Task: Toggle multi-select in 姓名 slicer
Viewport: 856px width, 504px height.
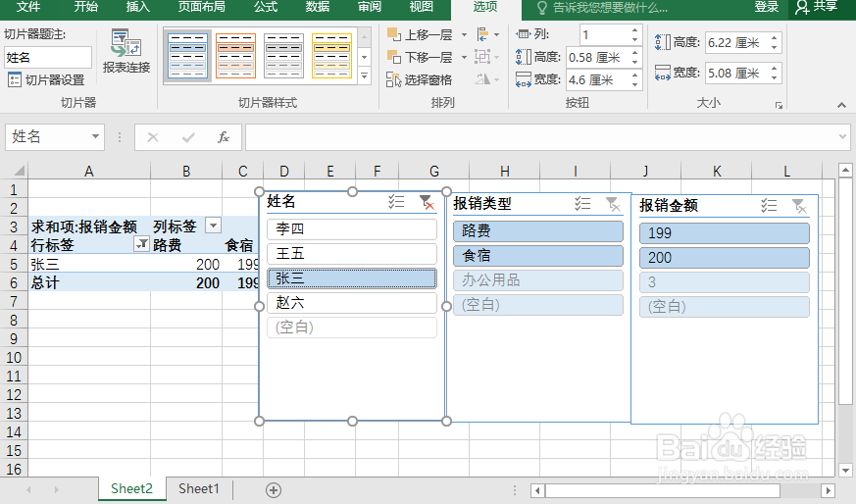Action: coord(396,202)
